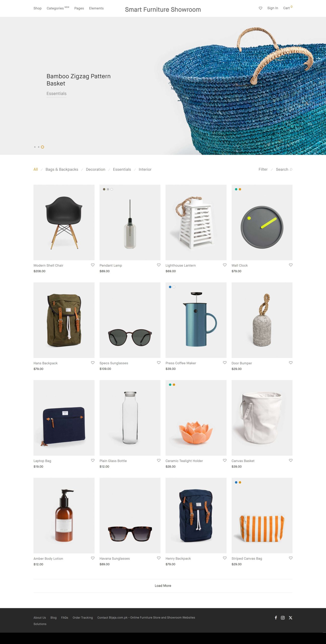Click the heart icon beside Wall Clock

click(291, 265)
